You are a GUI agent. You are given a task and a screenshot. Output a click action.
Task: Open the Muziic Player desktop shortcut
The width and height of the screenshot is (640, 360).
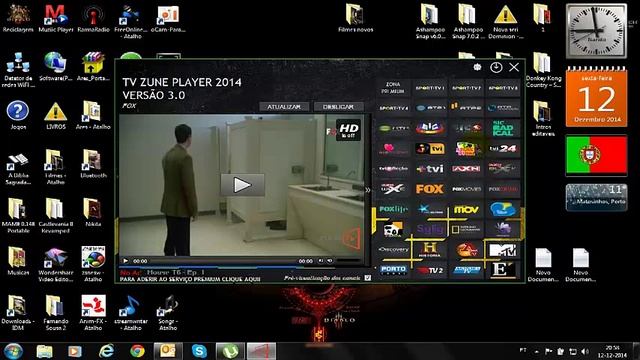tap(56, 18)
